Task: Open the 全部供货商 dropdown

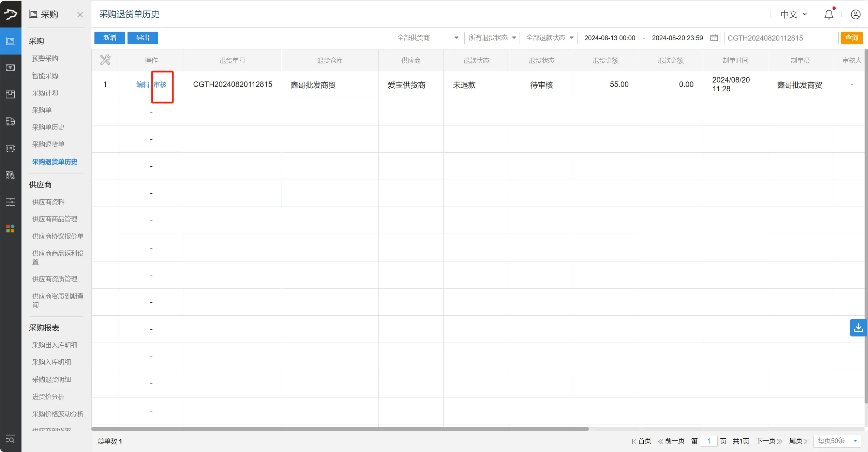Action: 427,38
